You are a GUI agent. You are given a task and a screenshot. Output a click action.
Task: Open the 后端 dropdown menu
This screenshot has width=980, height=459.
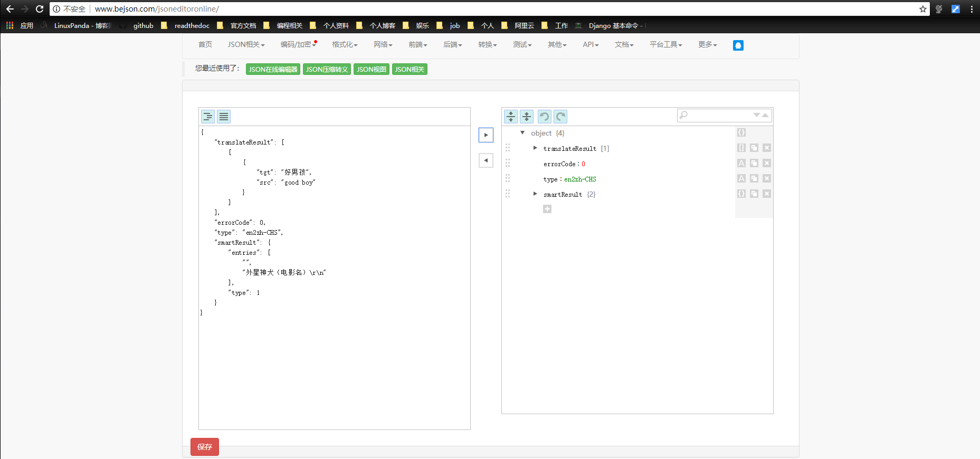click(453, 45)
